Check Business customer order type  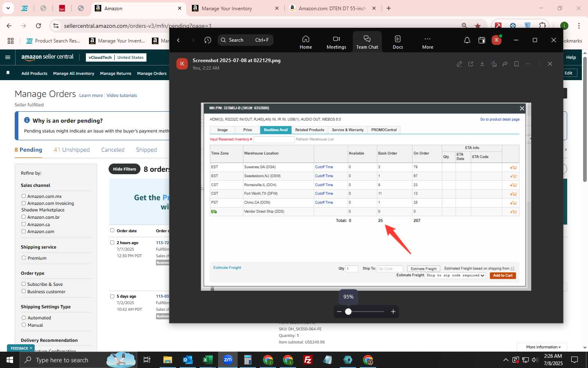(x=24, y=292)
